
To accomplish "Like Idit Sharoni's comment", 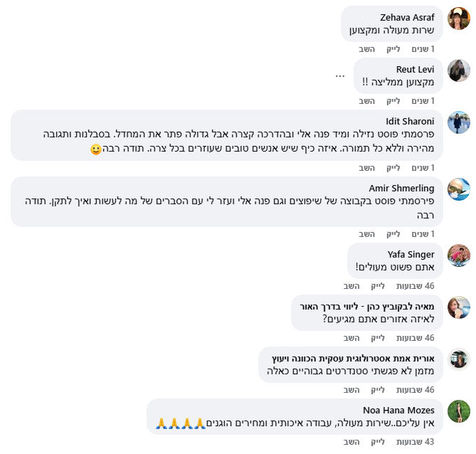I will point(393,168).
